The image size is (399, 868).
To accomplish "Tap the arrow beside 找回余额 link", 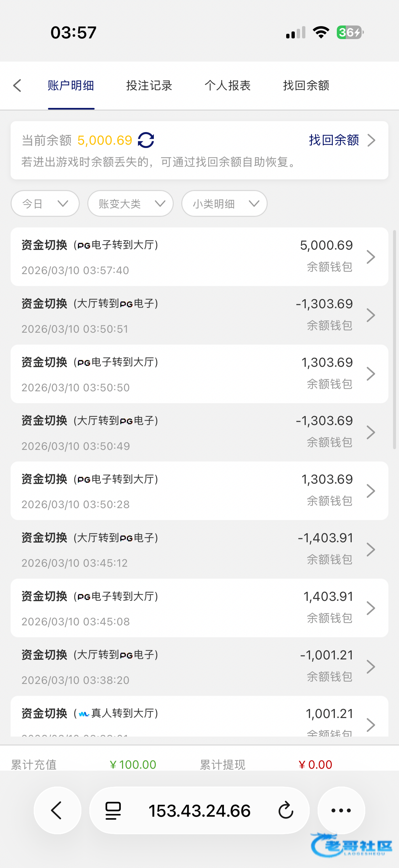I will coord(371,140).
